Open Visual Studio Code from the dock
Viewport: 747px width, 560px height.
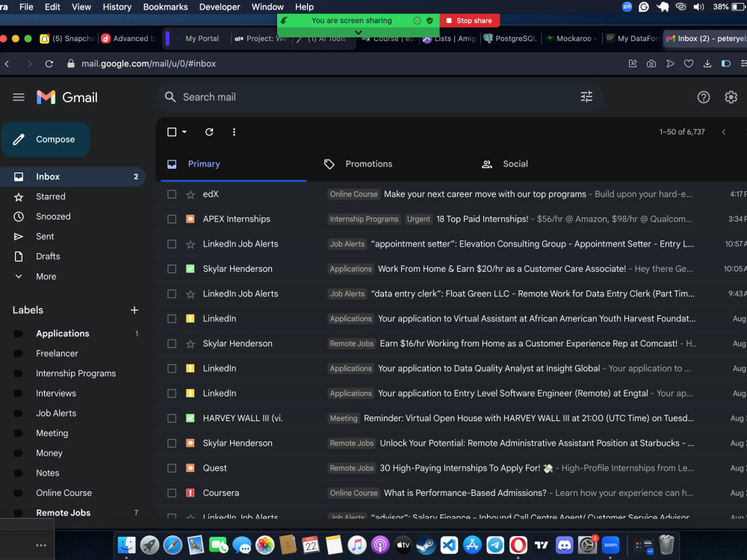[x=449, y=545]
